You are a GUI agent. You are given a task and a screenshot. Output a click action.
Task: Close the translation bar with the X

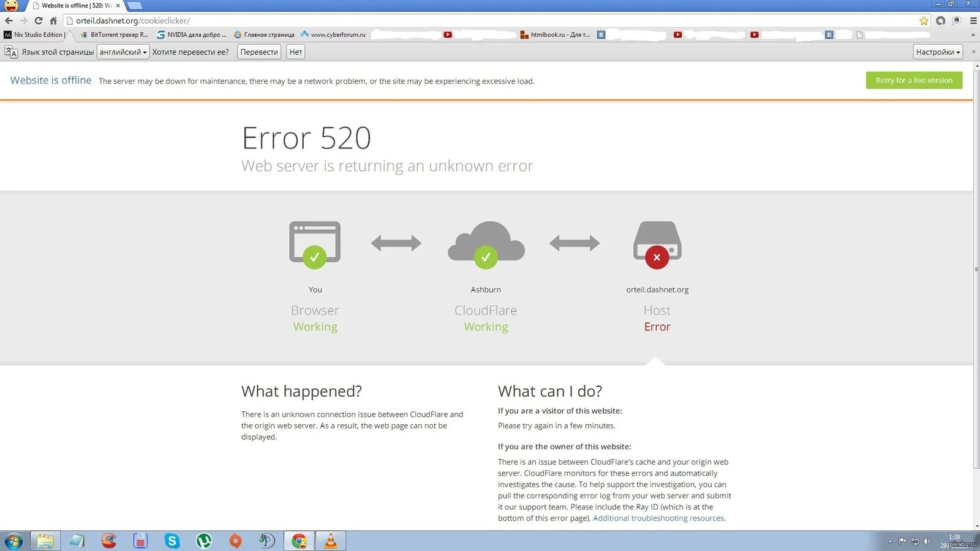point(973,51)
